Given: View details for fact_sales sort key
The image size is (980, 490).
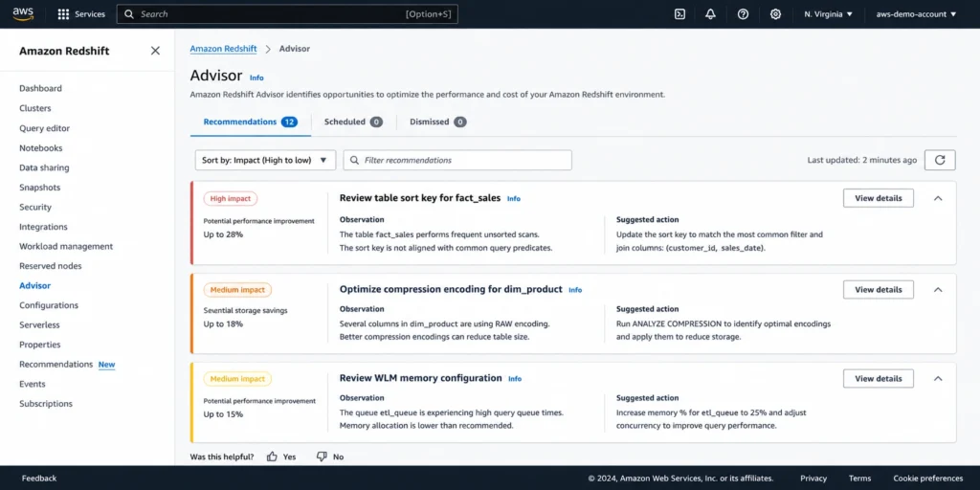Looking at the screenshot, I should [879, 198].
